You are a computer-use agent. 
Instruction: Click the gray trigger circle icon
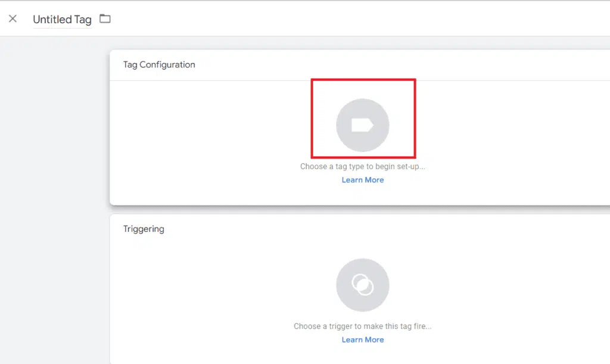pos(362,285)
